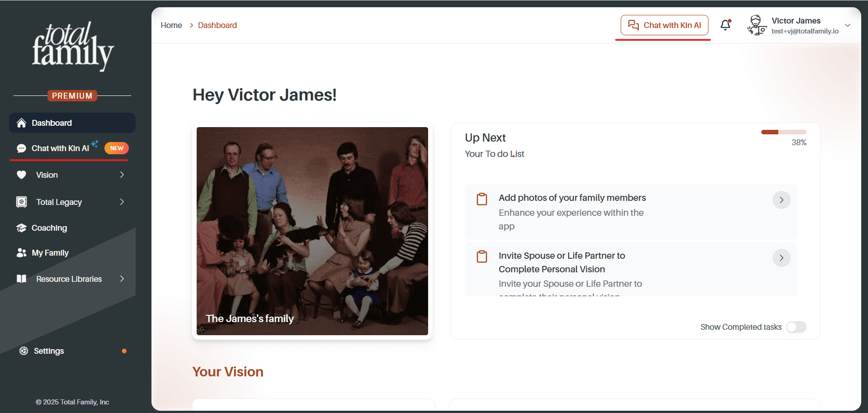Expand the Resource Libraries submenu chevron
Image resolution: width=868 pixels, height=413 pixels.
[x=122, y=279]
